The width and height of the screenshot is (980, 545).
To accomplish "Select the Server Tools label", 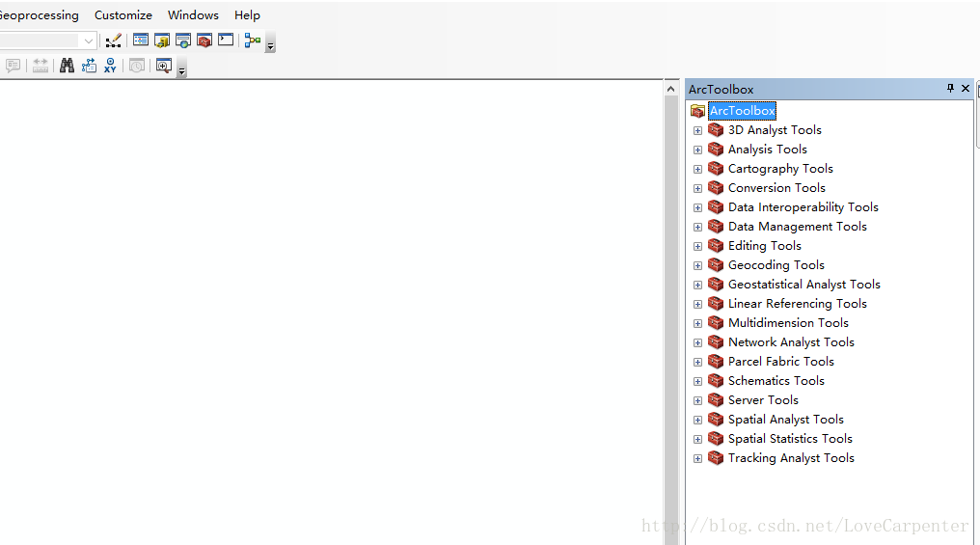I will pos(763,400).
